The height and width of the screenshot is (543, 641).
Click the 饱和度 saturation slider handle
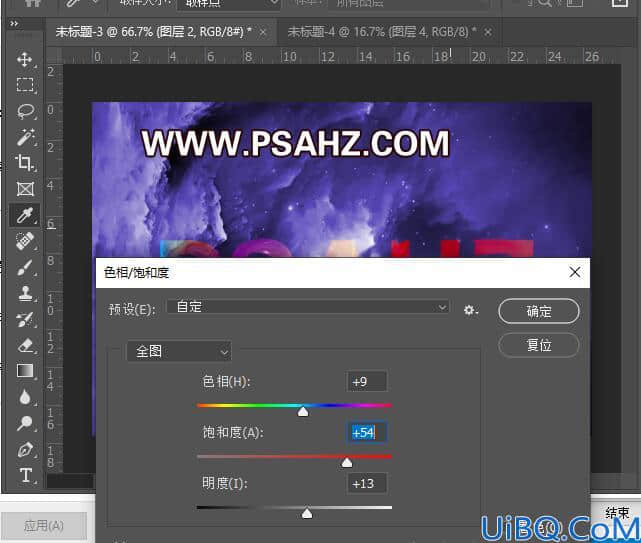click(x=347, y=462)
